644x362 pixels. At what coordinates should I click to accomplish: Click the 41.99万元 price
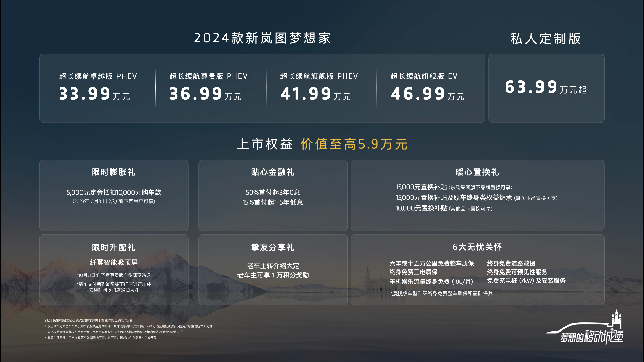pyautogui.click(x=315, y=94)
